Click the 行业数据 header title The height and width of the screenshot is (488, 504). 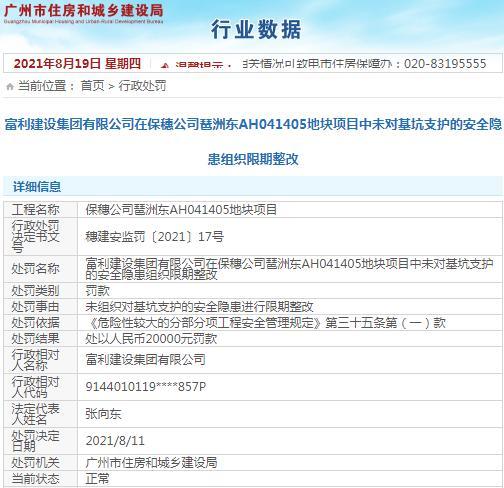click(x=256, y=29)
